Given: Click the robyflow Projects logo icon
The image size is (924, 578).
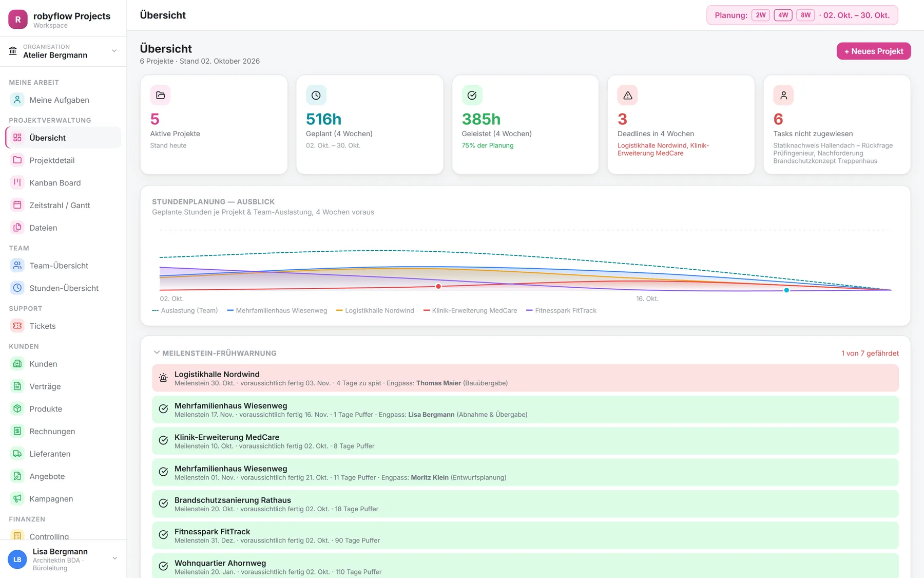Looking at the screenshot, I should coord(18,20).
